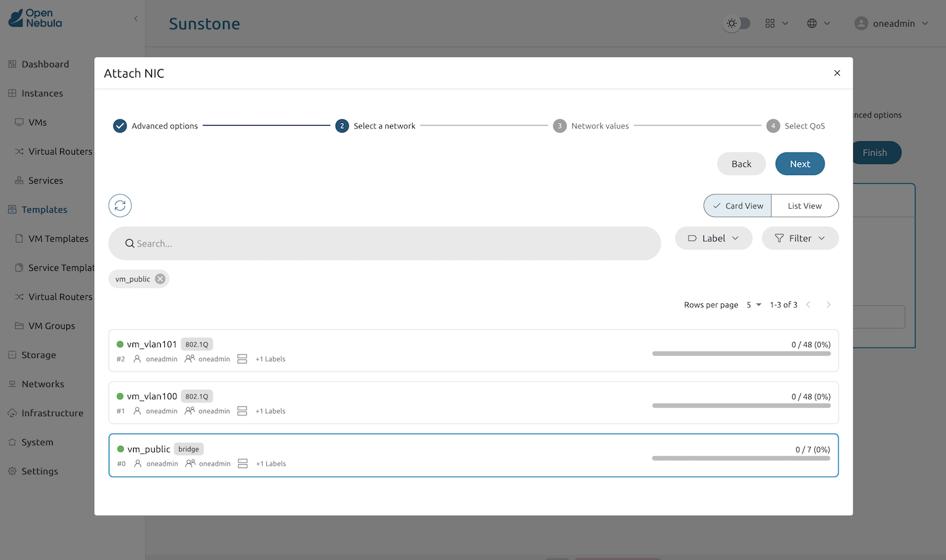Close the Attach NIC dialog
Viewport: 946px width, 560px height.
[837, 73]
